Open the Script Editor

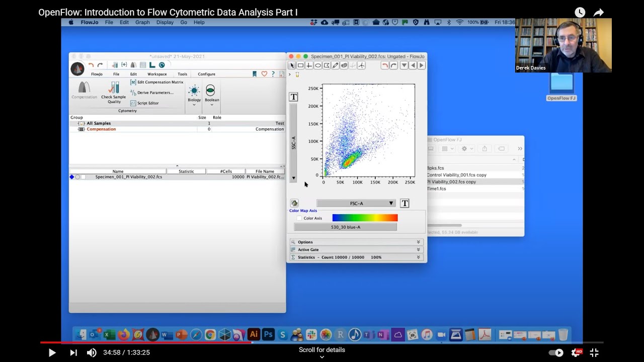[144, 103]
